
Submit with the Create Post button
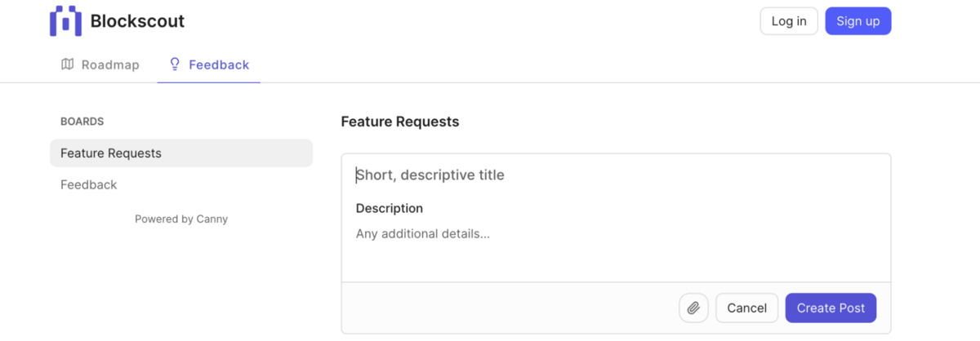pyautogui.click(x=830, y=308)
